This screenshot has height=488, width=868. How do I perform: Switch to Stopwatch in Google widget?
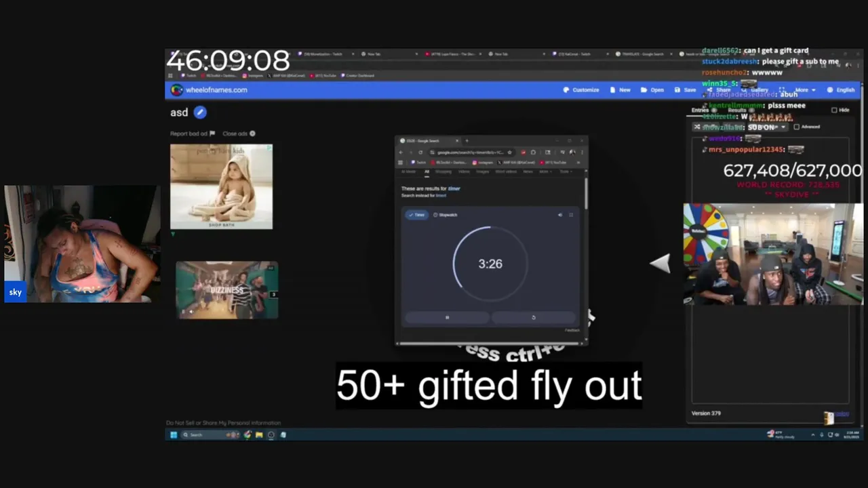[446, 215]
